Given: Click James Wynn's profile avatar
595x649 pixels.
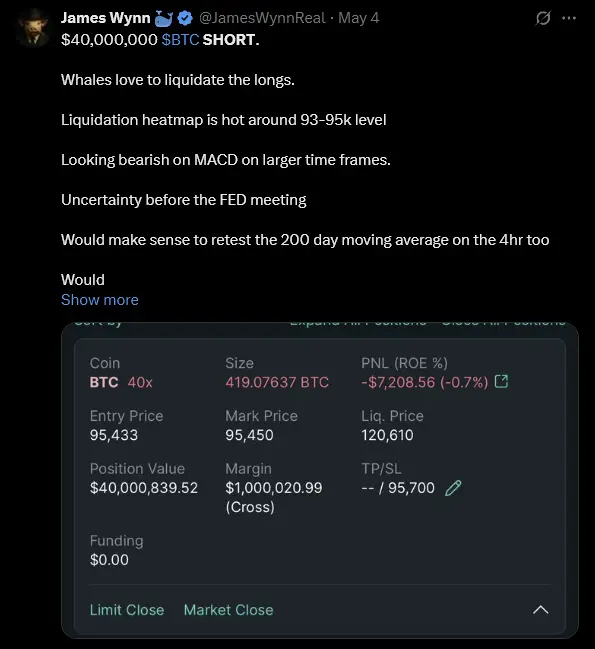Looking at the screenshot, I should click(x=33, y=27).
